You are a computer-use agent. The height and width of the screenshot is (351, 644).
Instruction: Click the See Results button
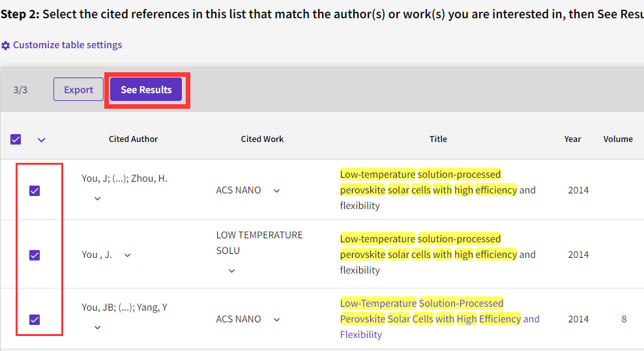146,90
